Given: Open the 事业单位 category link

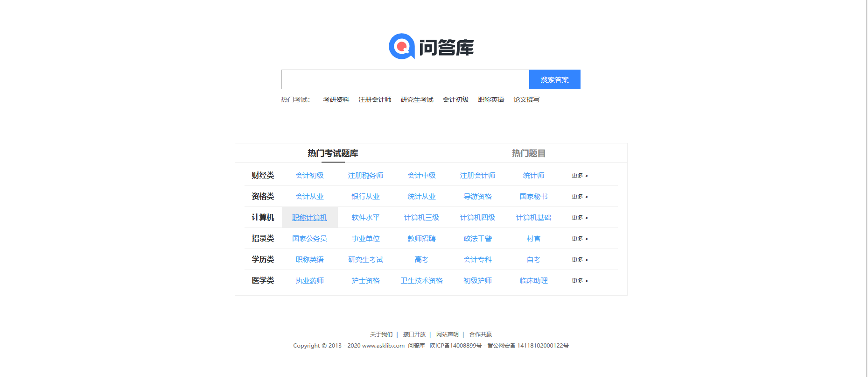Looking at the screenshot, I should tap(365, 239).
